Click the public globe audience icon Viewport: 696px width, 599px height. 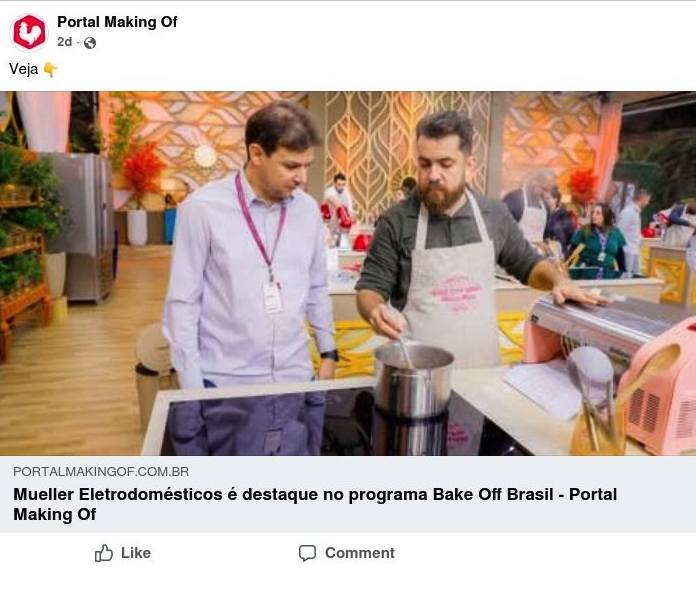click(90, 43)
